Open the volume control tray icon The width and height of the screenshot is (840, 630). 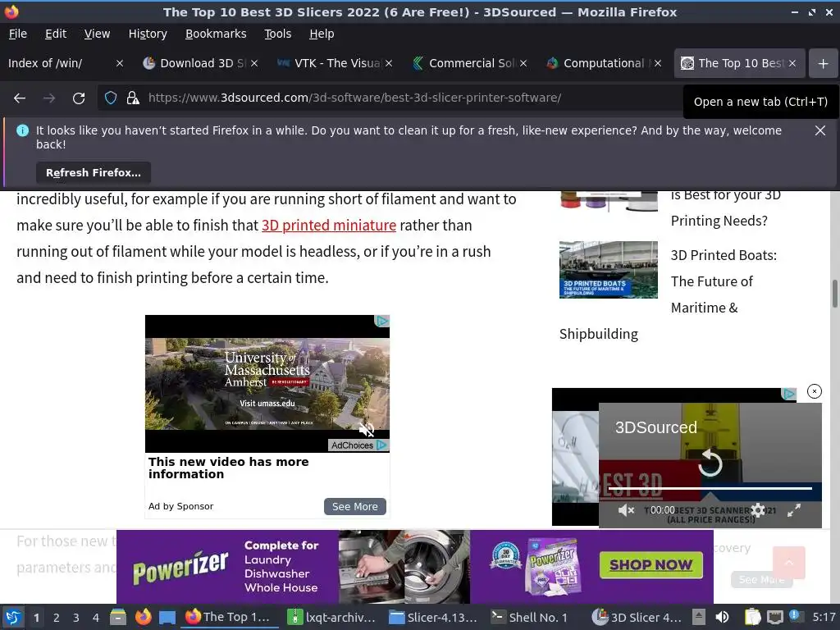[x=722, y=617]
